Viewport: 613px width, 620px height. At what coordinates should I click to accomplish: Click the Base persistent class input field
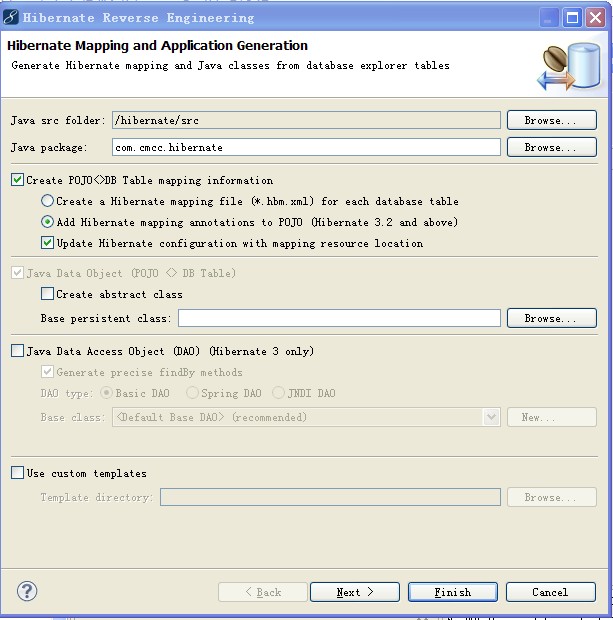(339, 318)
